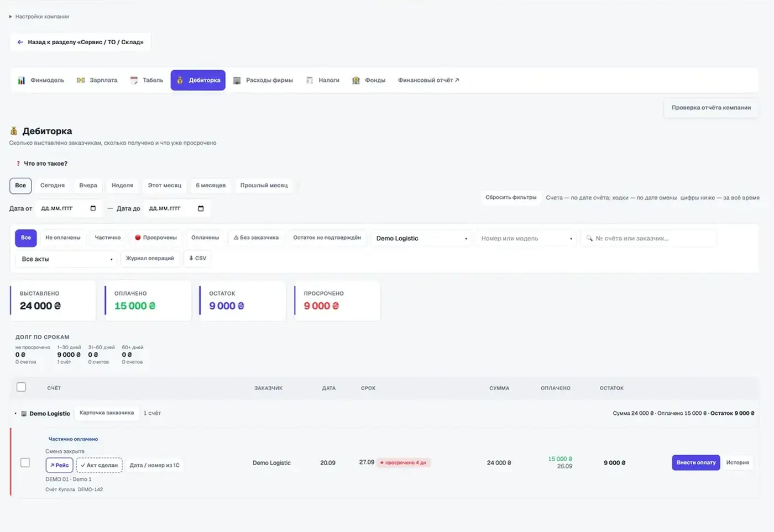Viewport: 774px width, 532px height.
Task: Select the 6 месяцев period tab
Action: tap(211, 186)
